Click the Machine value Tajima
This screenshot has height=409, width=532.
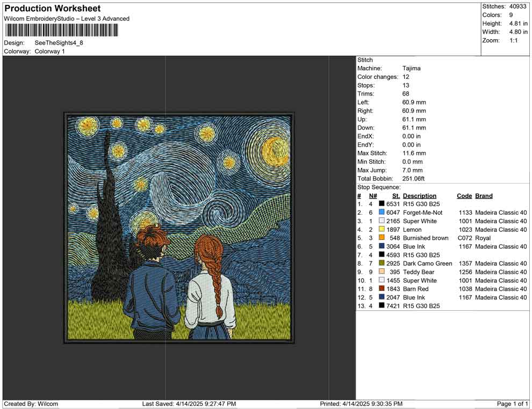[412, 68]
